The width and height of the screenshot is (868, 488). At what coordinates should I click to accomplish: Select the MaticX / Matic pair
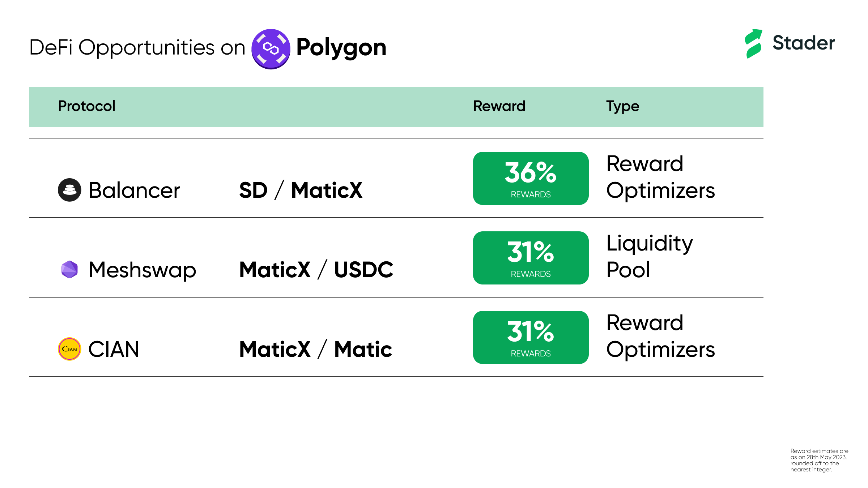[316, 349]
